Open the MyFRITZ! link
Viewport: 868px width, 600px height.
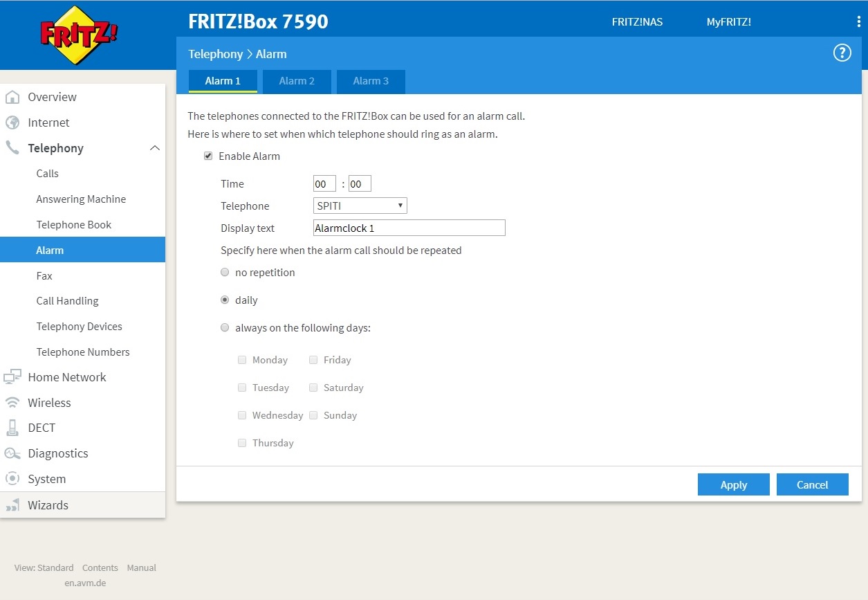(x=729, y=21)
